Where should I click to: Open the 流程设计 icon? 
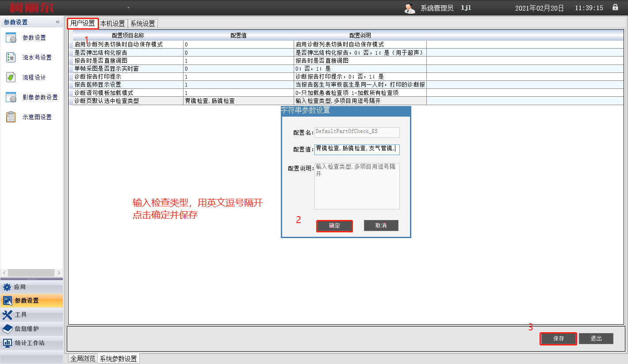point(11,78)
